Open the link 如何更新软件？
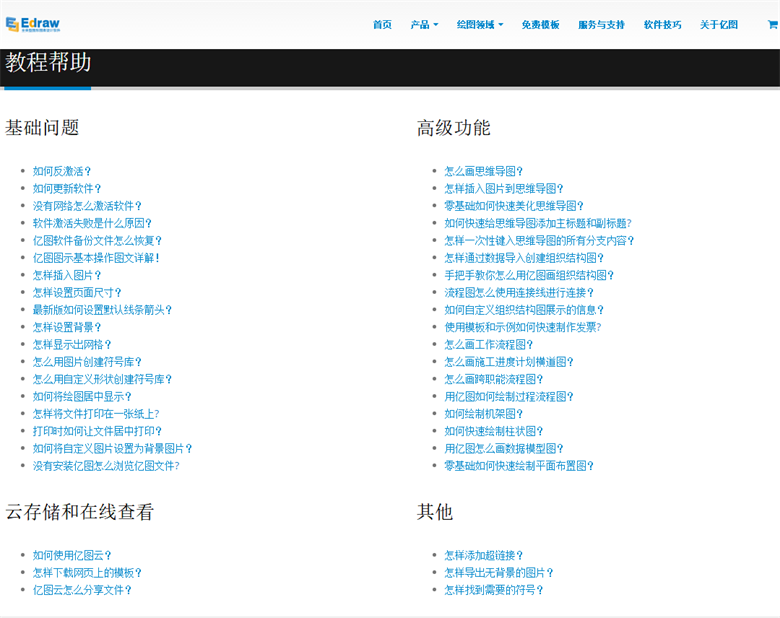The height and width of the screenshot is (618, 780). [67, 189]
